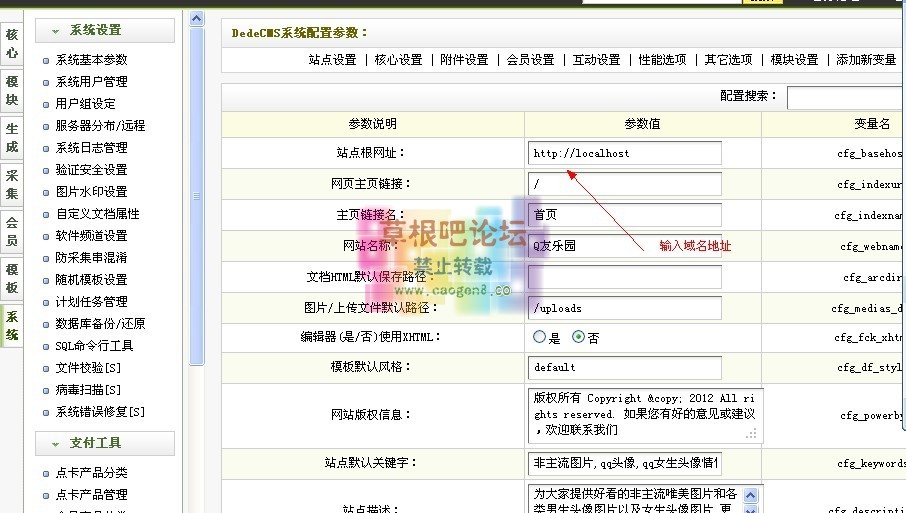Click sidebar scrollbar up arrow
Screen dimensions: 906x513
[196, 19]
